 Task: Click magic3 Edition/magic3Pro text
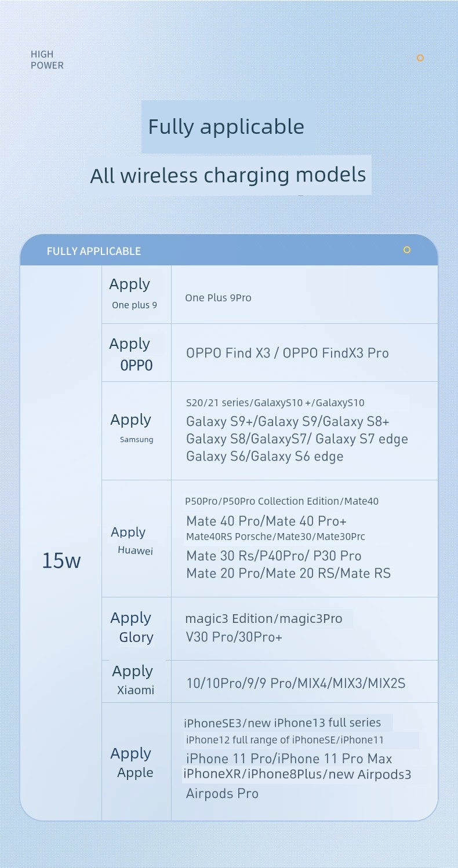[264, 618]
